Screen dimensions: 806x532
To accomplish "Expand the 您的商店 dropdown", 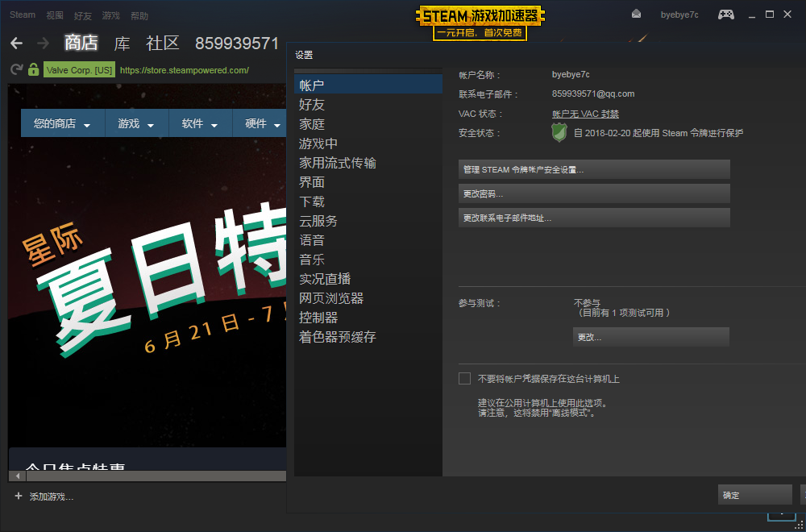I will click(62, 124).
